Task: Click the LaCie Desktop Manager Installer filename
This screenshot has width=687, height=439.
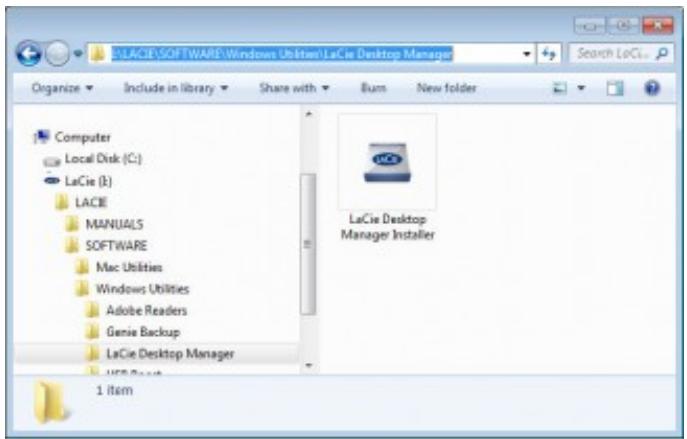Action: point(388,227)
